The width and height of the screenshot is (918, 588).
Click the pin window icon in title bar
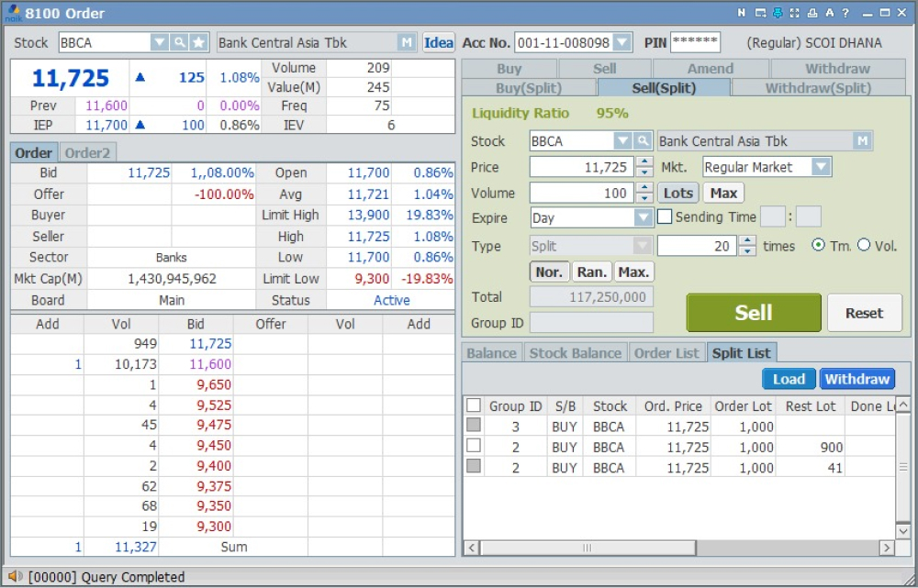click(778, 13)
